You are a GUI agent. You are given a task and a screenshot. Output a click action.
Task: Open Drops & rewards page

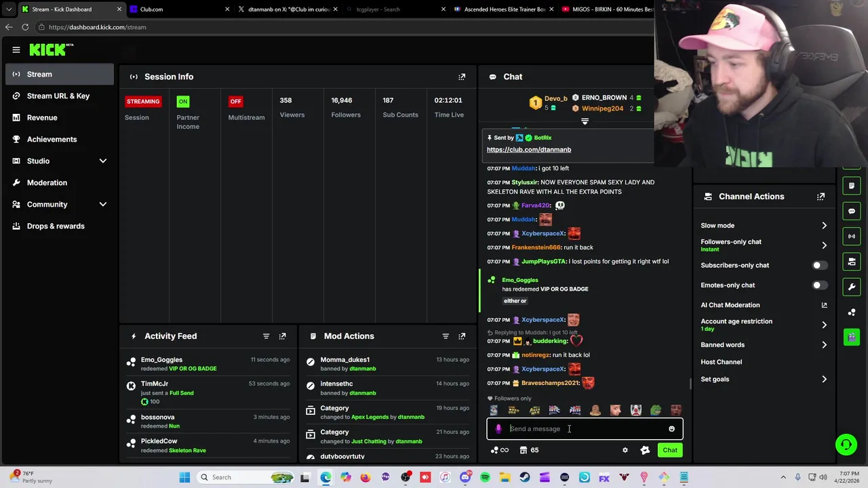[60, 226]
